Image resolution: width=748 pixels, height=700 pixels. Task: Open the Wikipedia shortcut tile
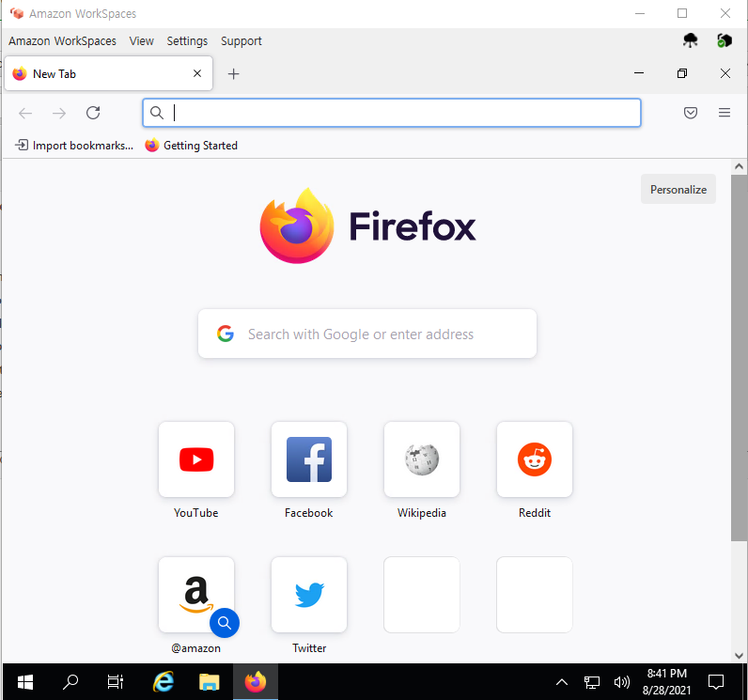click(x=422, y=459)
